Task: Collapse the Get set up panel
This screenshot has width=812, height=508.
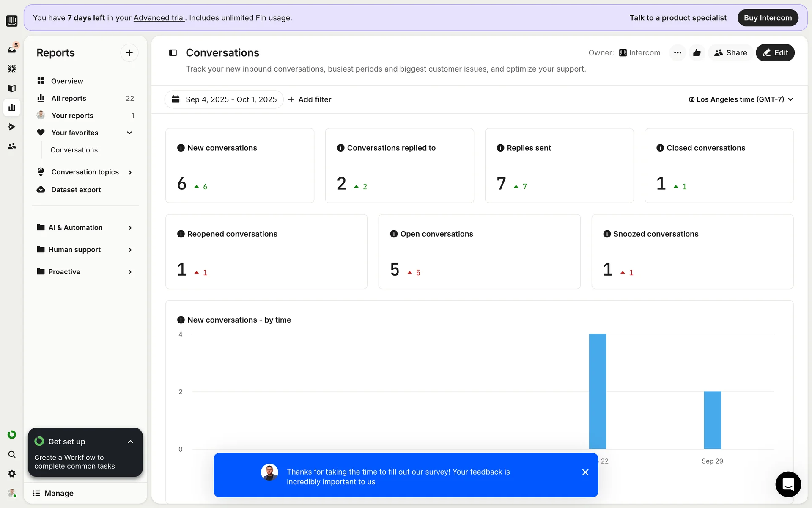Action: click(130, 442)
